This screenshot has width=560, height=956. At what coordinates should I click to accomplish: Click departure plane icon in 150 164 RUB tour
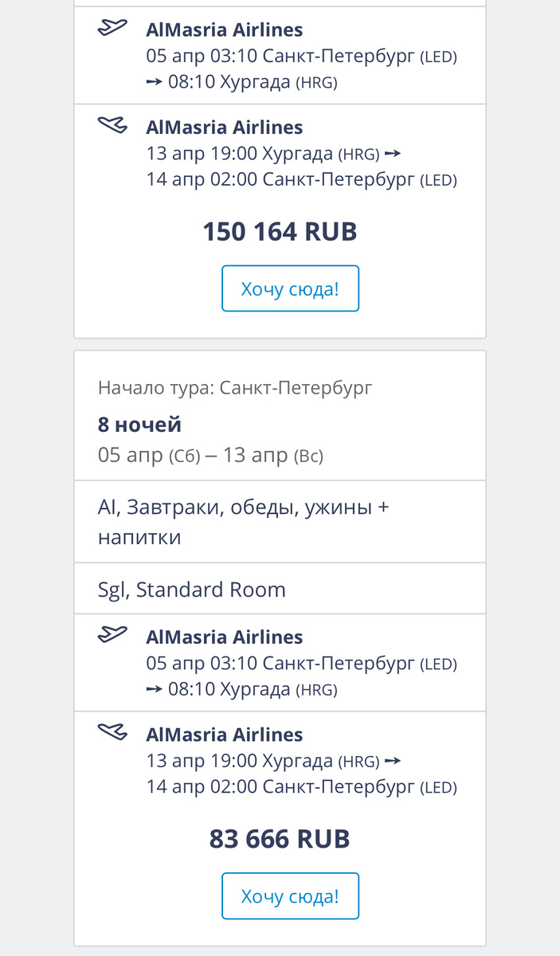point(112,28)
